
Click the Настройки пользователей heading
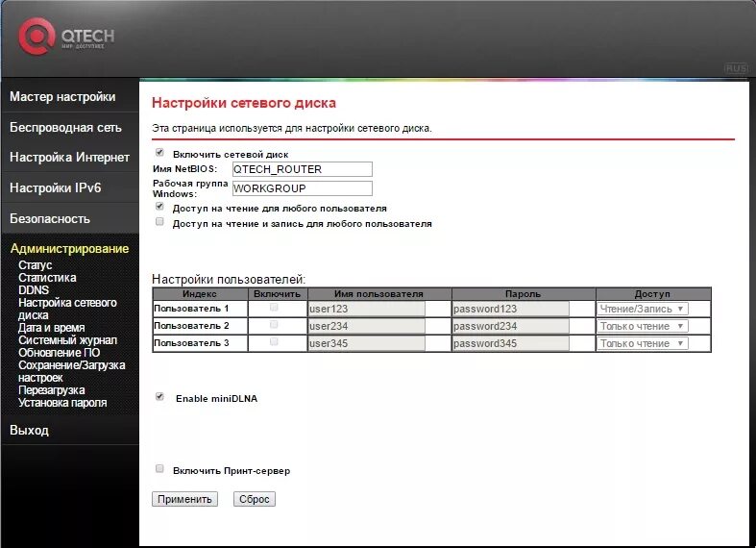click(x=229, y=280)
